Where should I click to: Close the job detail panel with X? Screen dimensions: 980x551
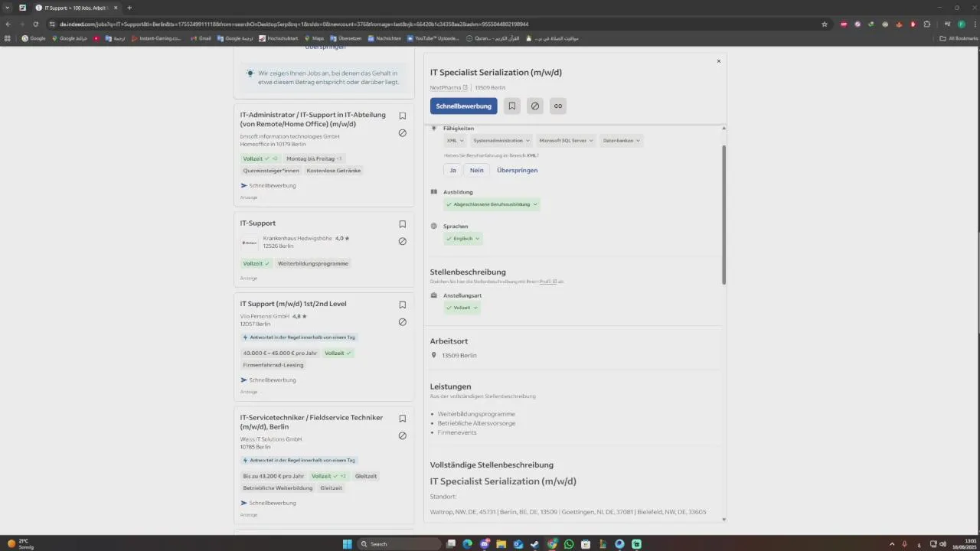(x=718, y=61)
